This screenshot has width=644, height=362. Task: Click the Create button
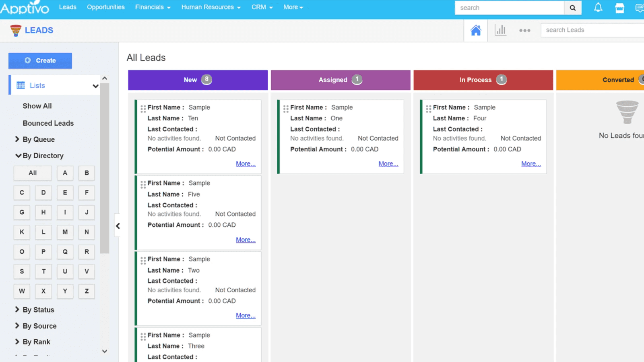40,60
